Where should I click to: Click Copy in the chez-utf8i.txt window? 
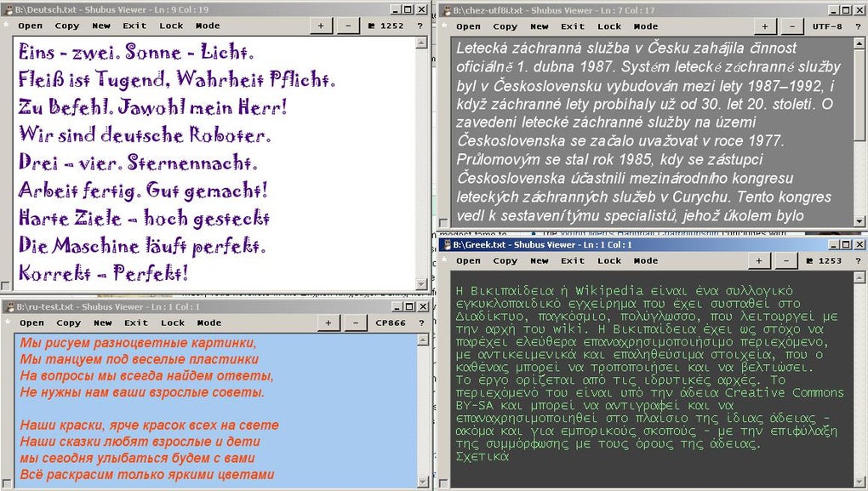coord(505,26)
